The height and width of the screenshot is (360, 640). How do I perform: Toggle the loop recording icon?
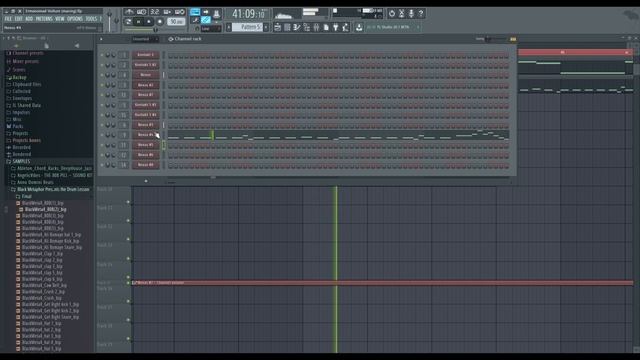pyautogui.click(x=180, y=12)
